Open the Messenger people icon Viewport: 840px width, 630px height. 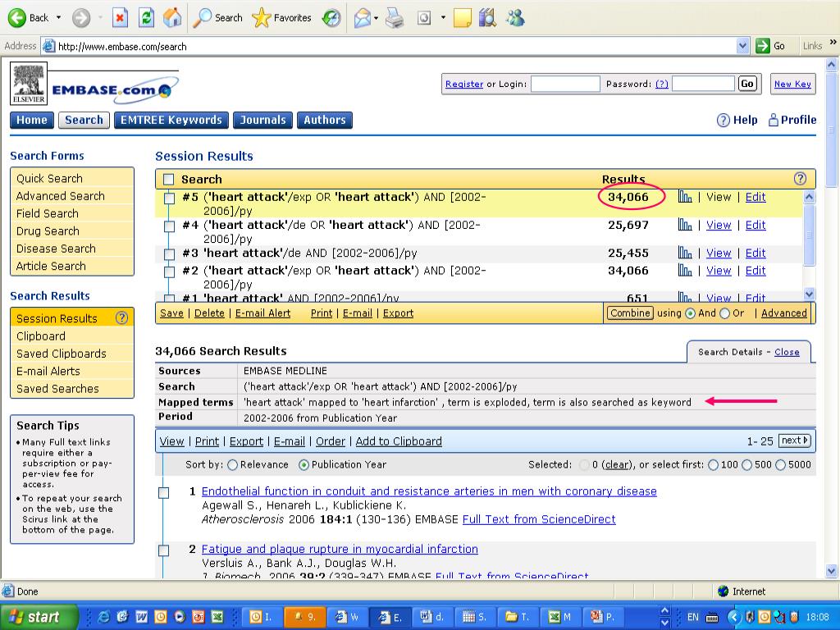point(515,18)
